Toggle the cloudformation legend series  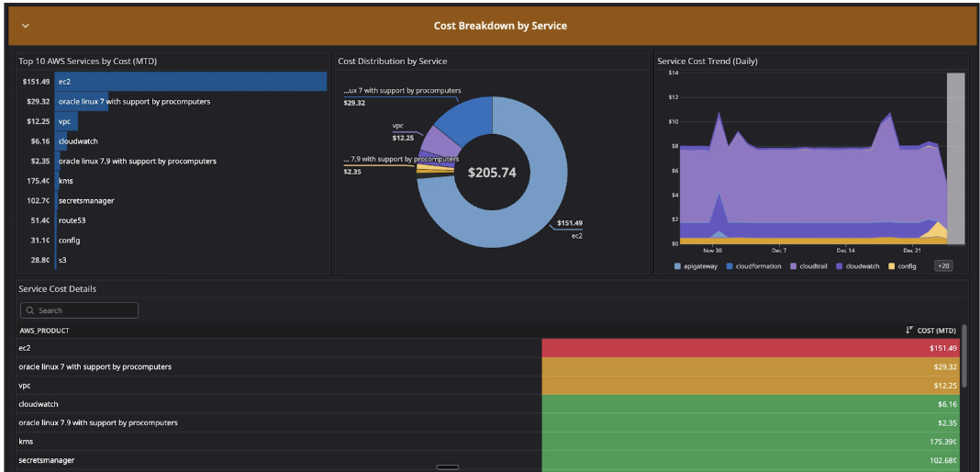tap(754, 266)
